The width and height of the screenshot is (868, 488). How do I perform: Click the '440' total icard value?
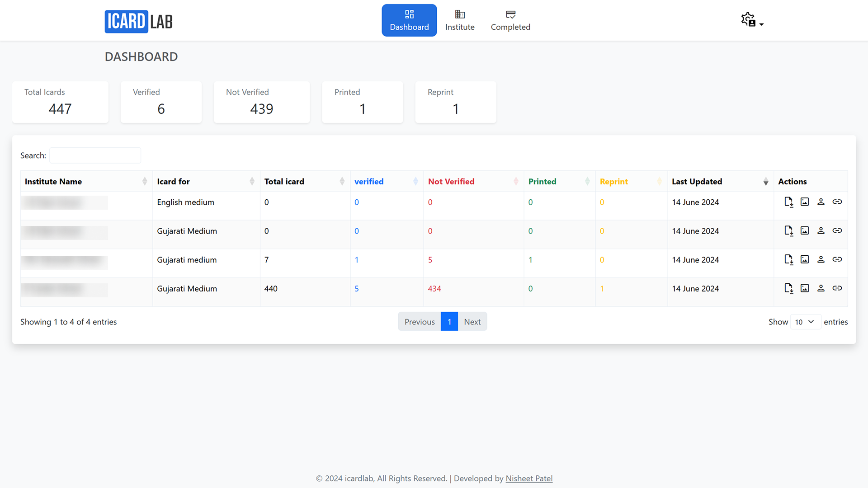(x=271, y=289)
